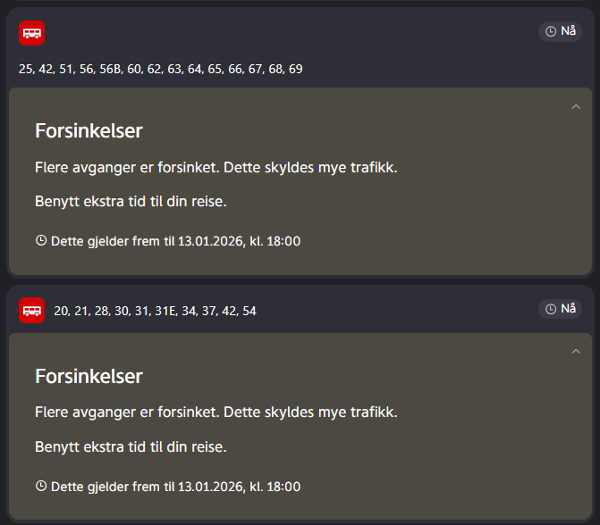This screenshot has height=525, width=600.
Task: Click "Flere avganger er forsinket" text in lines 25–69 alert
Action: (216, 167)
